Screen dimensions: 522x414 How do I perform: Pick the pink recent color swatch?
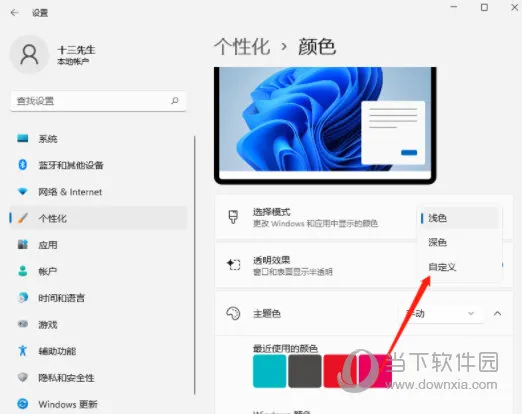tap(375, 371)
